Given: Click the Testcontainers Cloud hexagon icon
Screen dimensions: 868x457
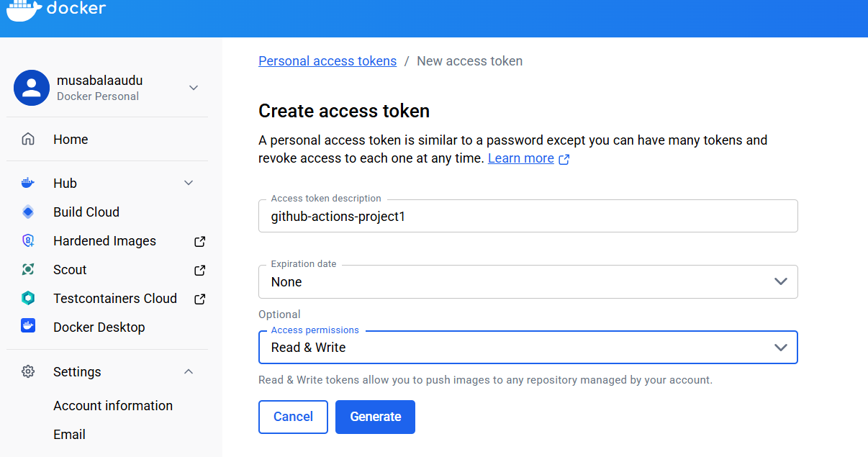Looking at the screenshot, I should point(28,299).
